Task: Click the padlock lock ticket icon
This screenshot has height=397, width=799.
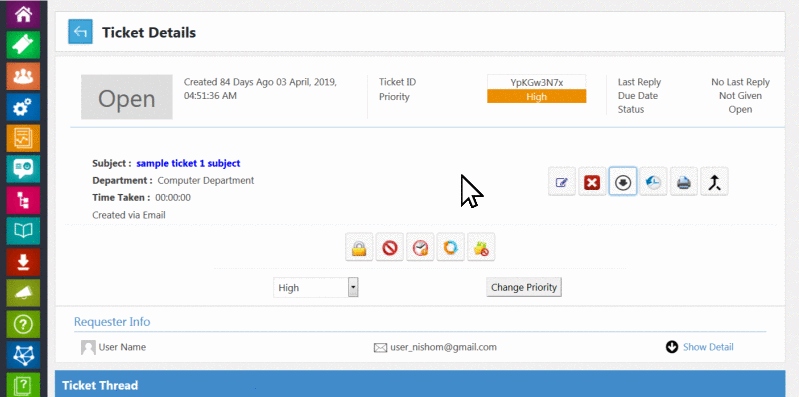Action: point(359,247)
